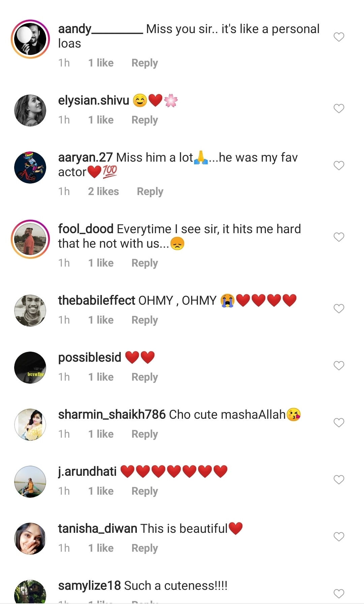Tap heart icon beside possiblesid's comment
The image size is (364, 604).
[339, 365]
